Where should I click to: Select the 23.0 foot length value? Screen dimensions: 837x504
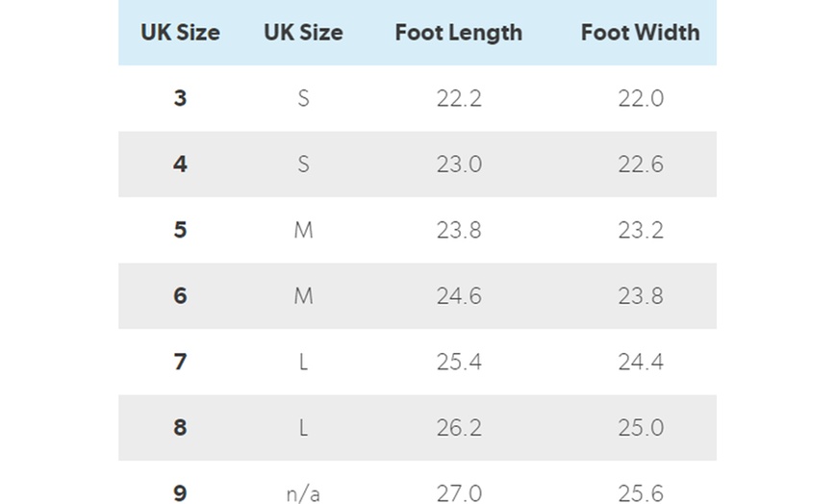pyautogui.click(x=459, y=164)
